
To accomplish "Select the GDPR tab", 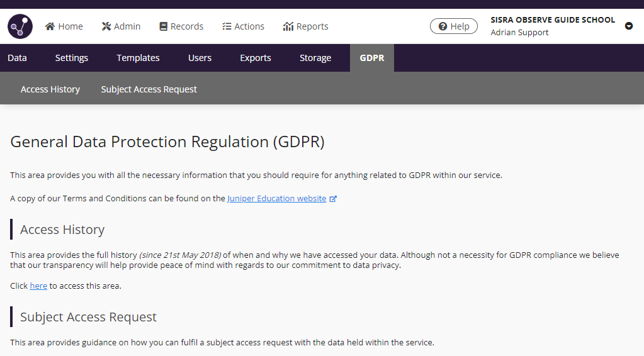I will 372,58.
